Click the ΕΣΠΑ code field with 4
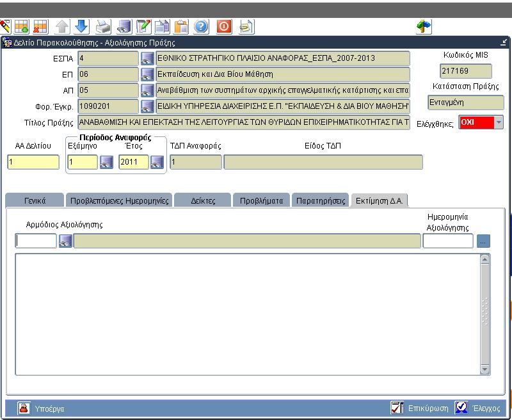 pos(108,58)
